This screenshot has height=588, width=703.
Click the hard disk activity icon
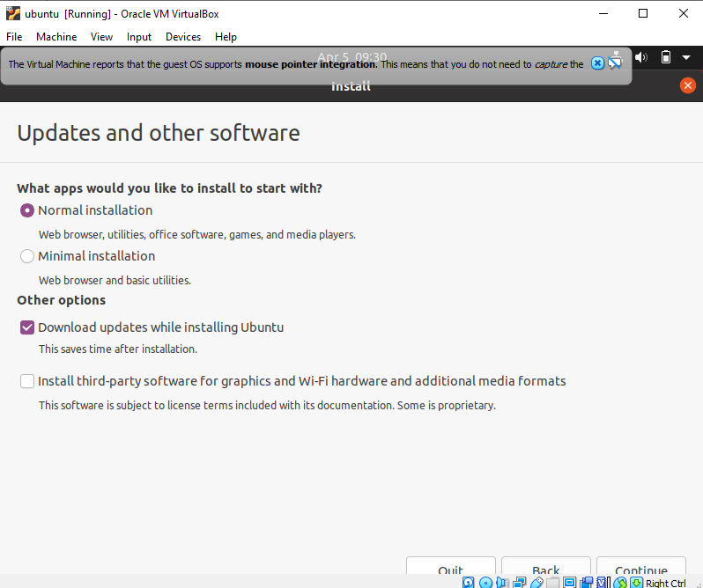point(468,582)
